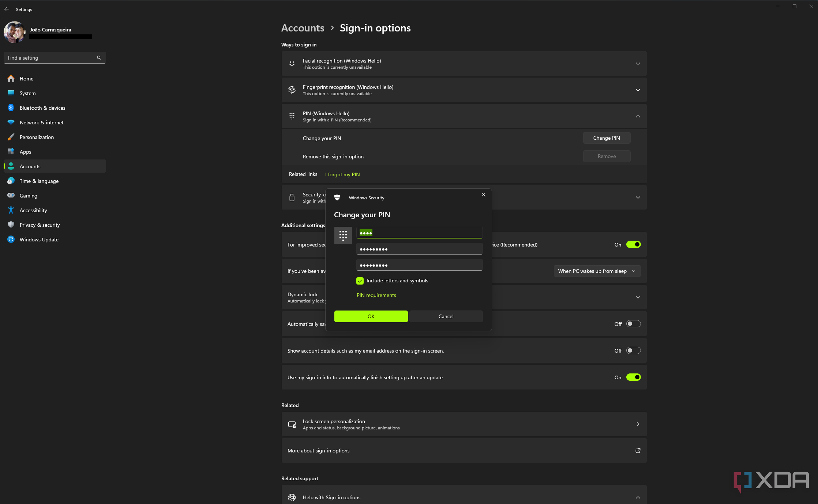This screenshot has width=818, height=504.
Task: Open When PC wakes up from sleep dropdown
Action: 597,271
